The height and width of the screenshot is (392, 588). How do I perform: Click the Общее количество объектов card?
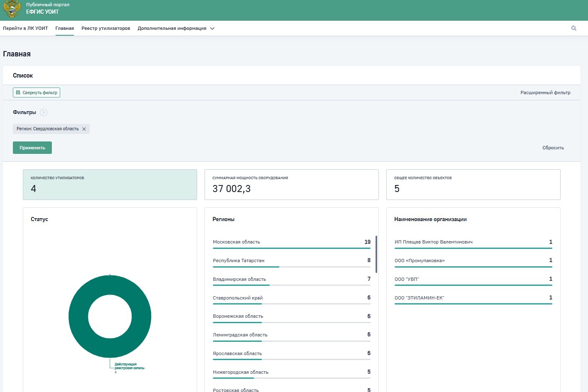(473, 185)
